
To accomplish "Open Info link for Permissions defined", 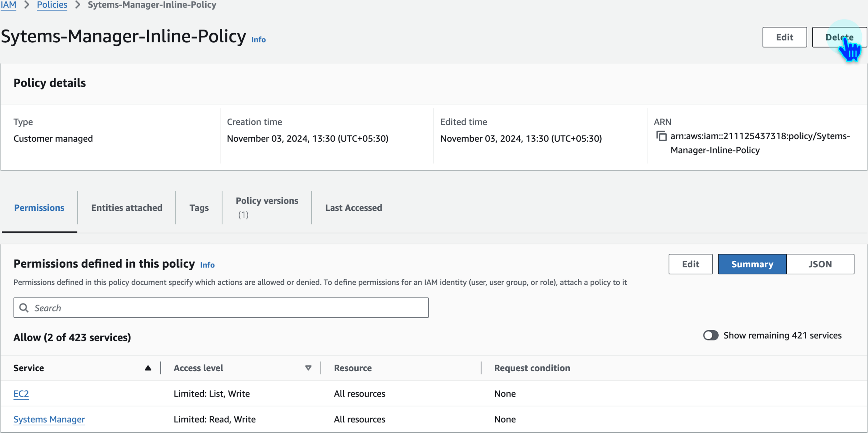I will (207, 265).
